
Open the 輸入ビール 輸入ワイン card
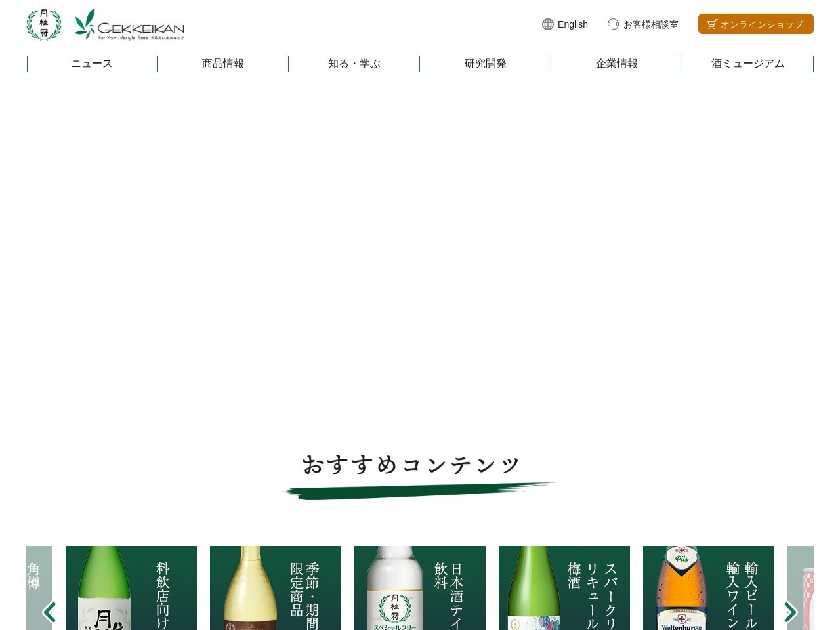[x=709, y=588]
